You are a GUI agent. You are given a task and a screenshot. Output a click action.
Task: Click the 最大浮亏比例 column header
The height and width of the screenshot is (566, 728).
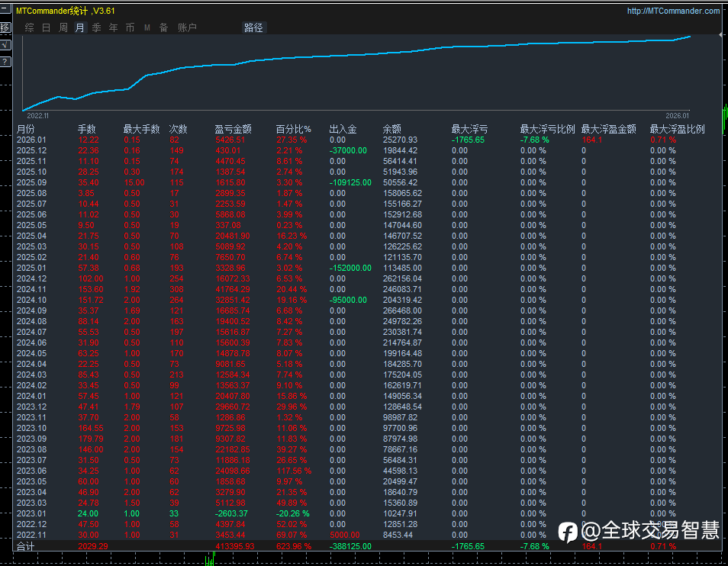(x=547, y=129)
